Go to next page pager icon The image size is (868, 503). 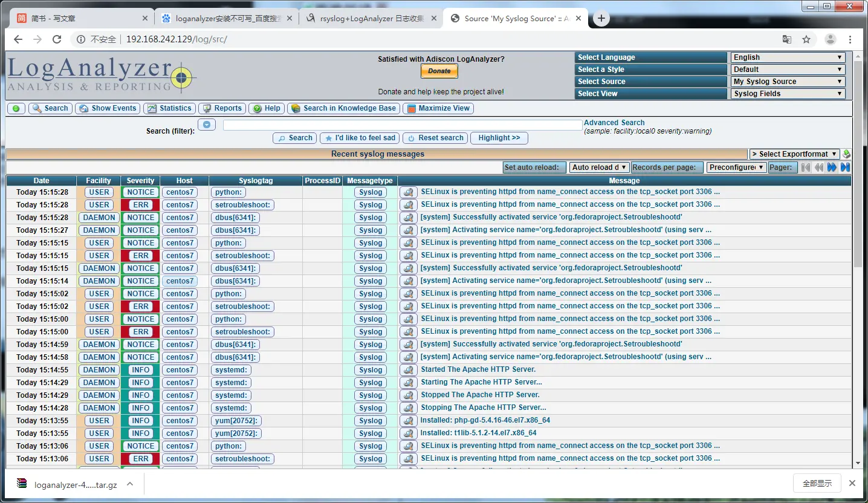tap(832, 167)
